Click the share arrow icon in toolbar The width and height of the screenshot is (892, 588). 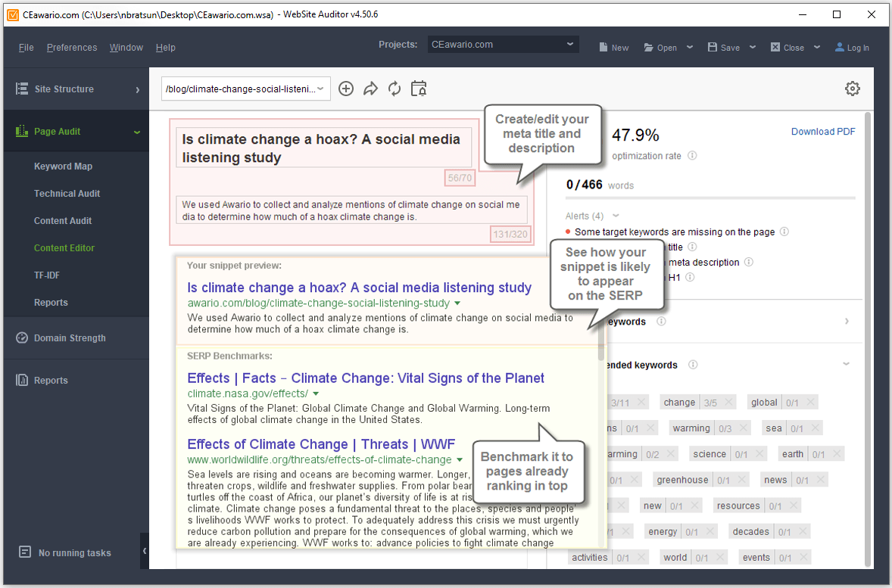pyautogui.click(x=370, y=89)
